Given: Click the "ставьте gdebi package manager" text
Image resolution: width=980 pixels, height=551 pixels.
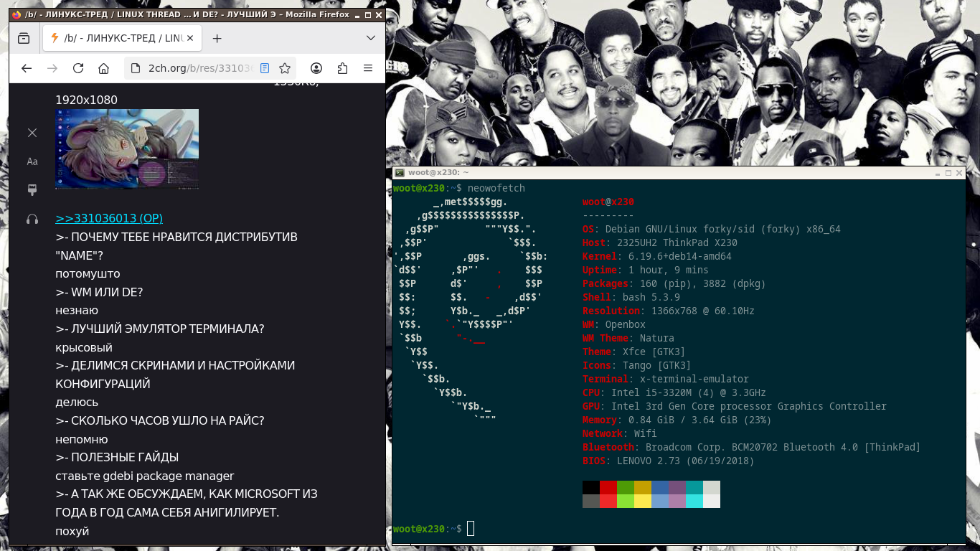Looking at the screenshot, I should (145, 476).
